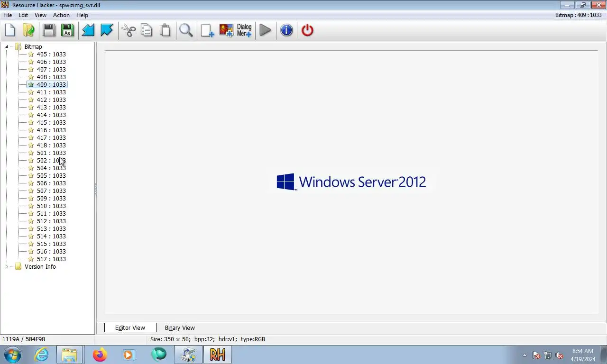Select bitmap resource 417 : 1033

pyautogui.click(x=51, y=137)
